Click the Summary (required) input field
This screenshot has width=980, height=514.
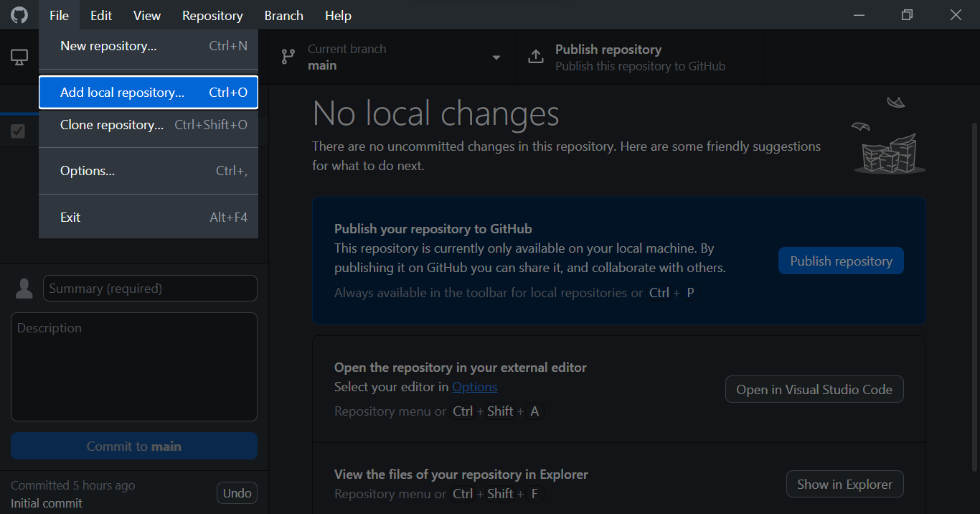(x=150, y=289)
